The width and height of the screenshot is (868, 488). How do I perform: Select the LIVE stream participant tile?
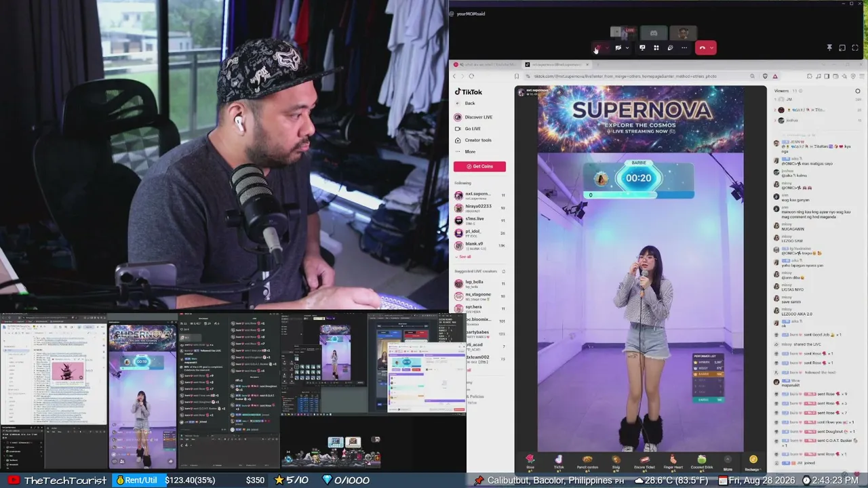pyautogui.click(x=624, y=33)
